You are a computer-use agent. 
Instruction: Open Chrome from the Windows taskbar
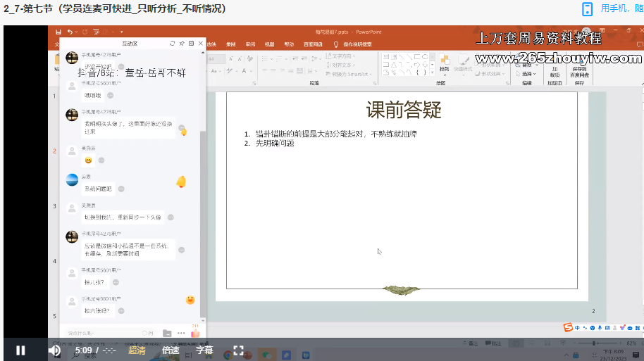coord(228,355)
